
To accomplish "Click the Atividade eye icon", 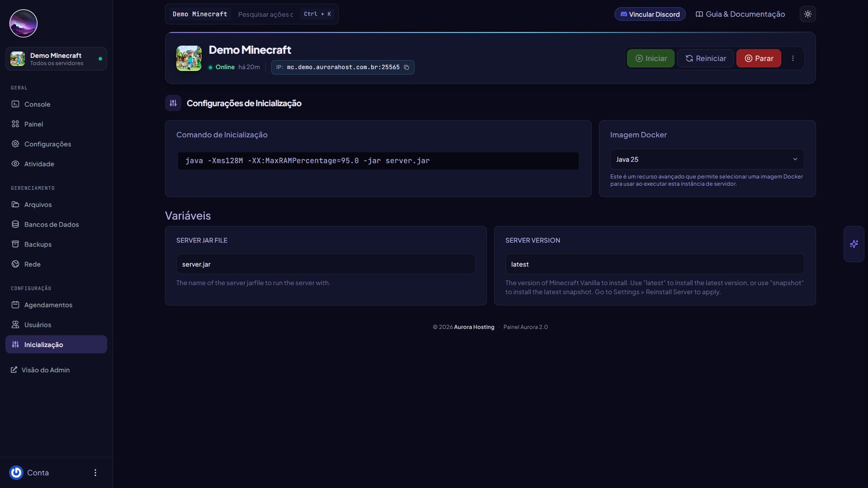I will 15,164.
